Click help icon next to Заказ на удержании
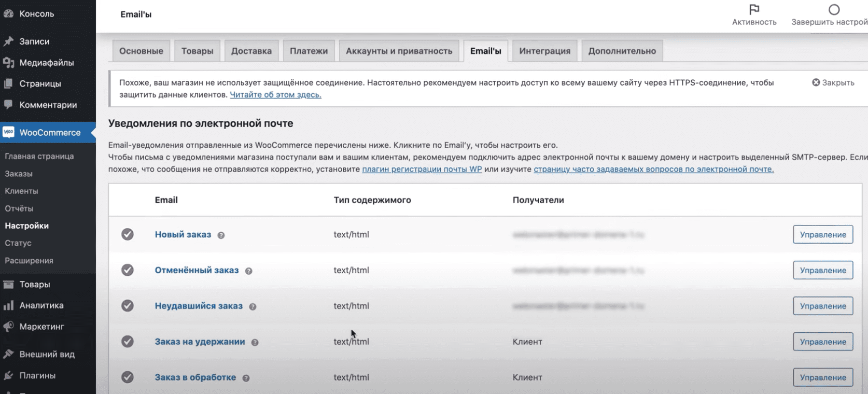This screenshot has width=868, height=394. [255, 343]
